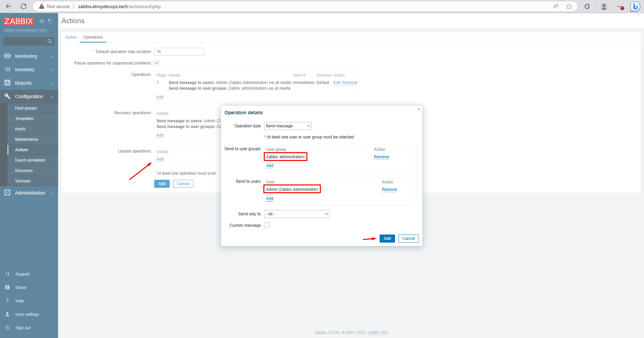Click the Support headset icon
The height and width of the screenshot is (338, 644).
(7, 274)
